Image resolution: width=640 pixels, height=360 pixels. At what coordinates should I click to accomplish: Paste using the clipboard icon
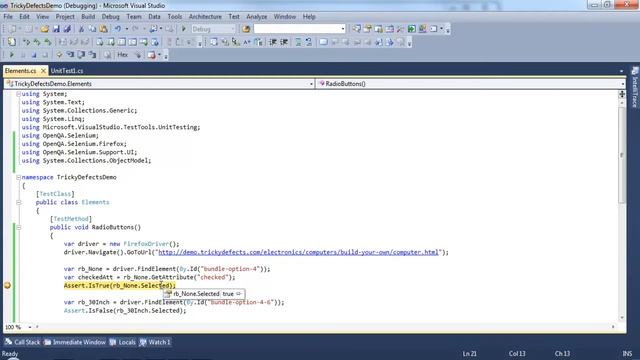(x=104, y=29)
